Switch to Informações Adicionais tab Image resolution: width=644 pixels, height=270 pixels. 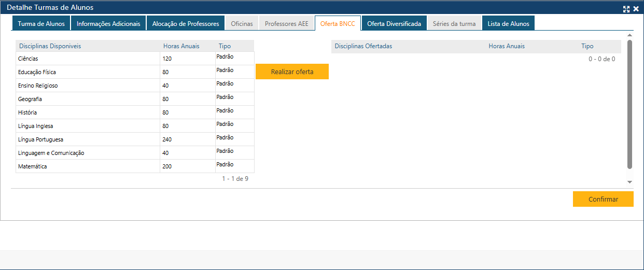(x=108, y=24)
